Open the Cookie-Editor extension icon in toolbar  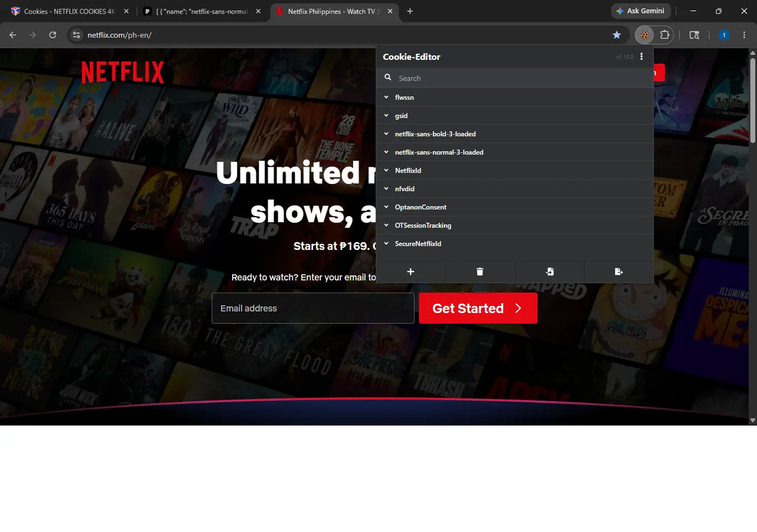coord(645,35)
